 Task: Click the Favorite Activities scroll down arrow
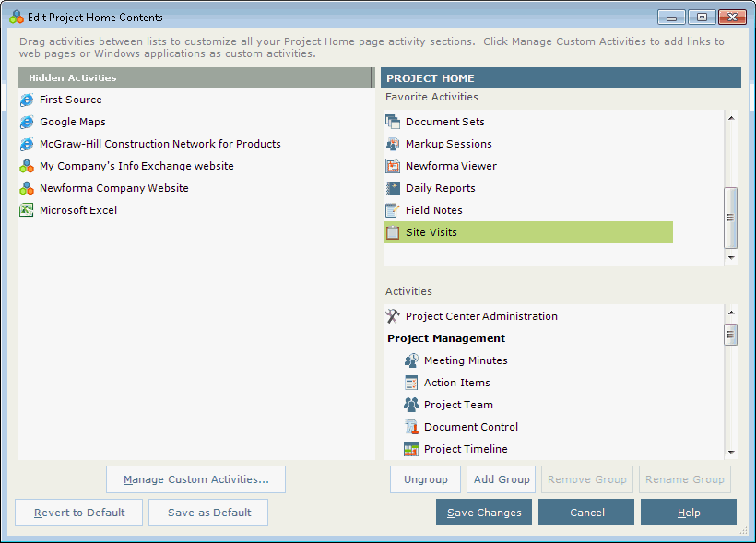(x=731, y=257)
